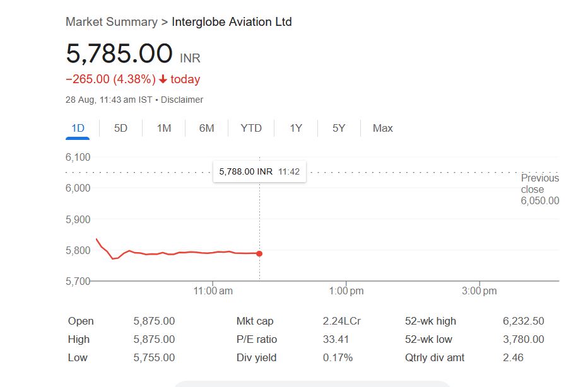
Task: Click the Mkt cap value 2.24LCr
Action: 341,321
